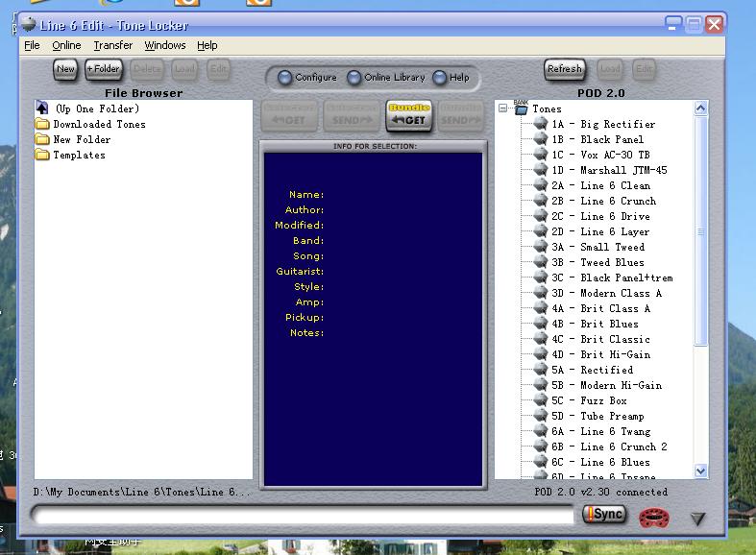Click the Tones bank icon
756x555 pixels.
coord(521,109)
